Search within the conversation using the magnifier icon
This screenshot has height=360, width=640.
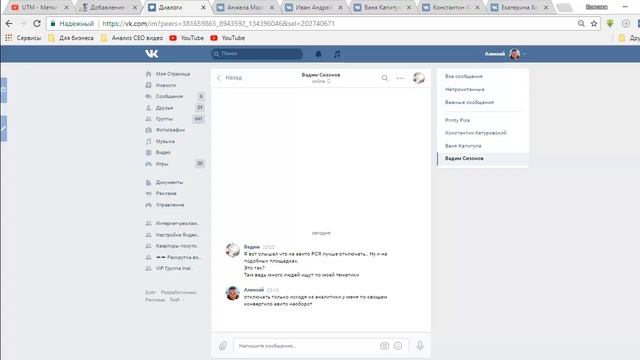pyautogui.click(x=384, y=78)
